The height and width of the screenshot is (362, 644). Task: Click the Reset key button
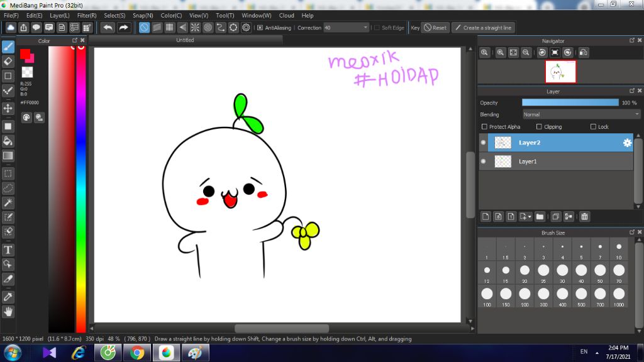point(435,28)
